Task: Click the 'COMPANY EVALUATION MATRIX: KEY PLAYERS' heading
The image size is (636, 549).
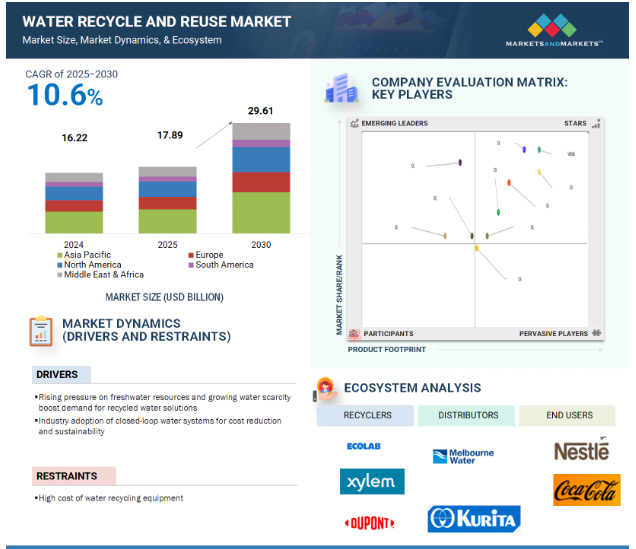Action: coord(470,88)
